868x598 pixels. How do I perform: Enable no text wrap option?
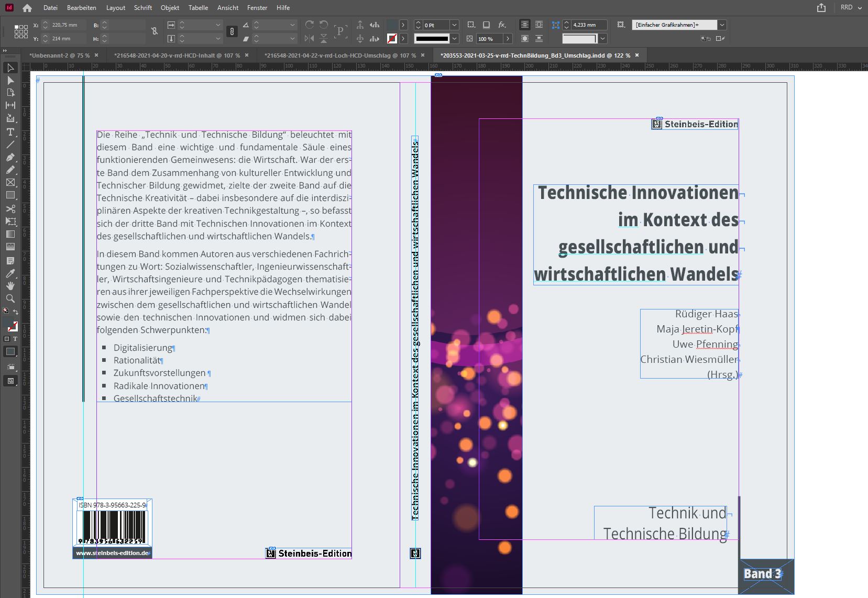524,25
